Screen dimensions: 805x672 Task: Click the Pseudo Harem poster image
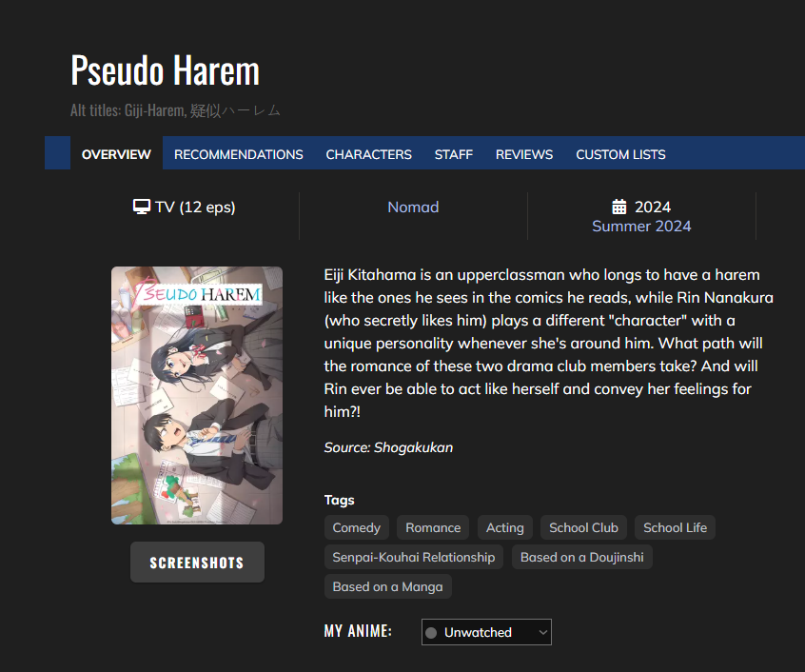click(x=197, y=395)
